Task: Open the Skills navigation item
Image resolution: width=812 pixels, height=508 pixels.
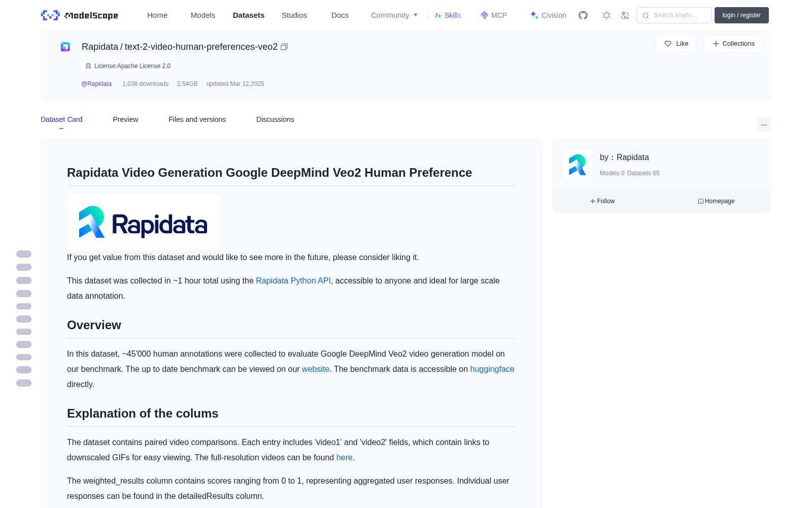Action: pyautogui.click(x=448, y=15)
